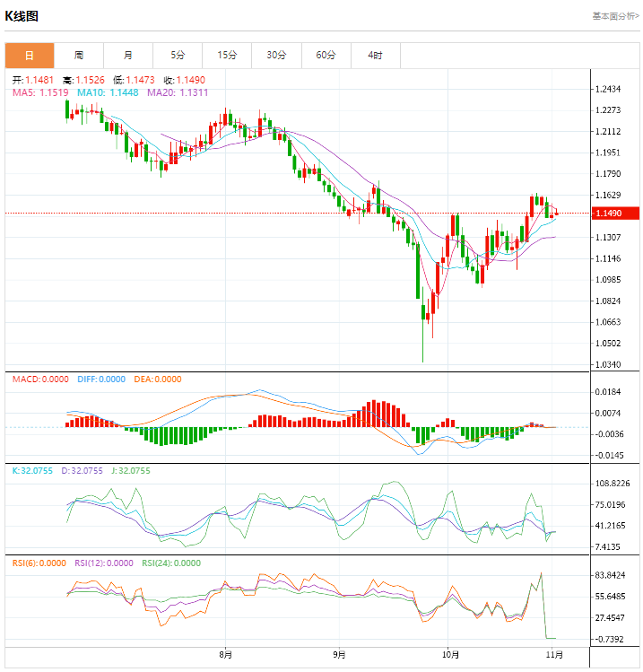Image resolution: width=643 pixels, height=672 pixels.
Task: Click the 开:1.1481 open value
Action: pos(32,80)
